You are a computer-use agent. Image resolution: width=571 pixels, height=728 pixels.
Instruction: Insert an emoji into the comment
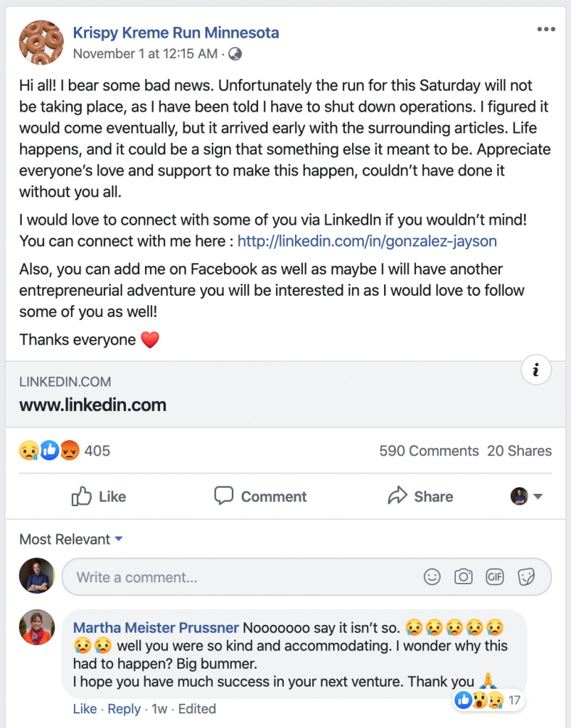[432, 577]
